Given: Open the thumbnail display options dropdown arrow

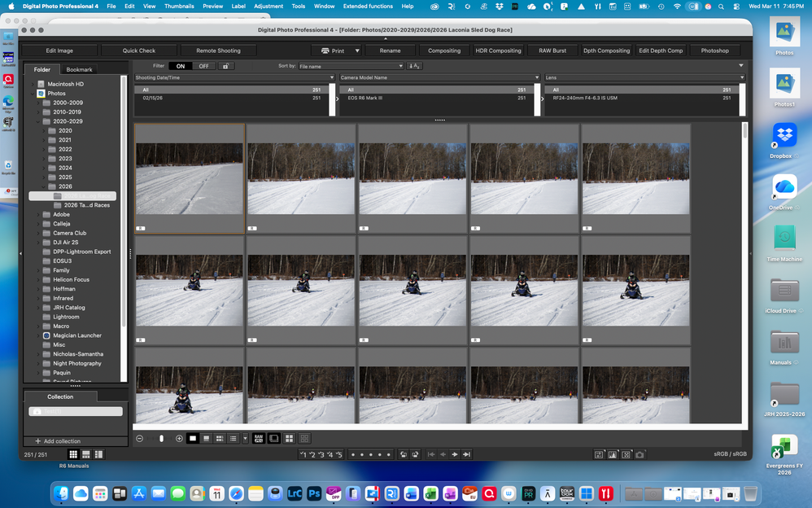Looking at the screenshot, I should coord(245,439).
